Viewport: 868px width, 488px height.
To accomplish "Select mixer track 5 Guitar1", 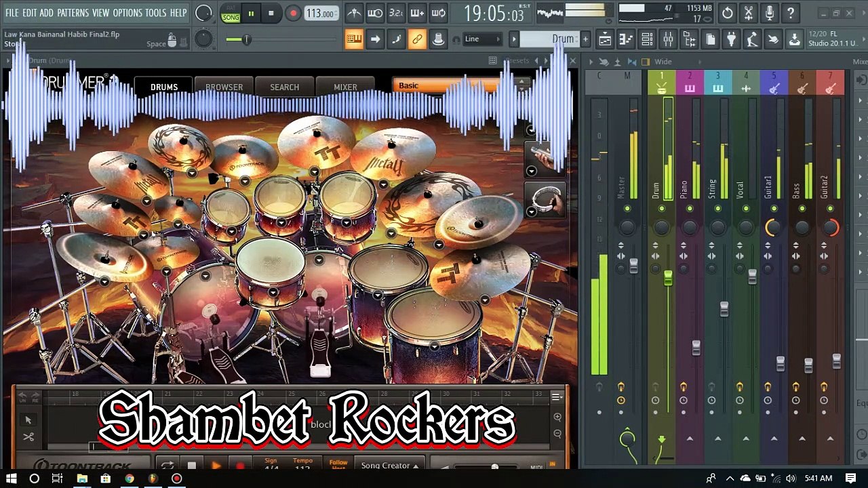I will (x=774, y=83).
